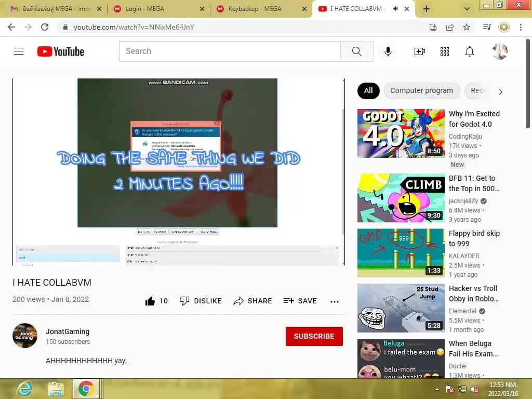Open YouTube apps grid icon
This screenshot has height=399, width=532.
445,51
